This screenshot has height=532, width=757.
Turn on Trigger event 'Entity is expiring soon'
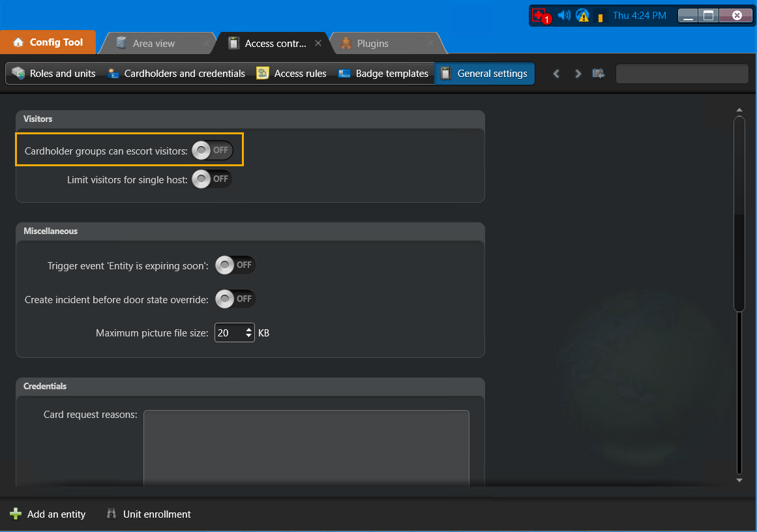click(235, 265)
